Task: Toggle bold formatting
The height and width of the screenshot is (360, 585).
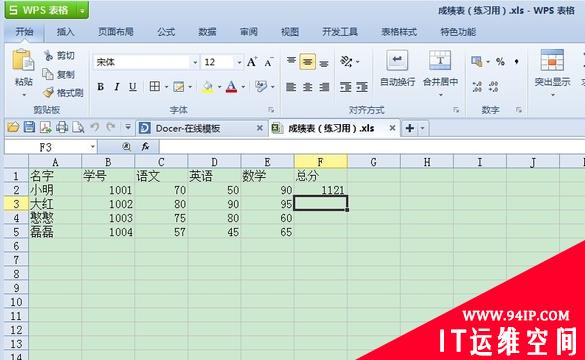Action: (100, 87)
